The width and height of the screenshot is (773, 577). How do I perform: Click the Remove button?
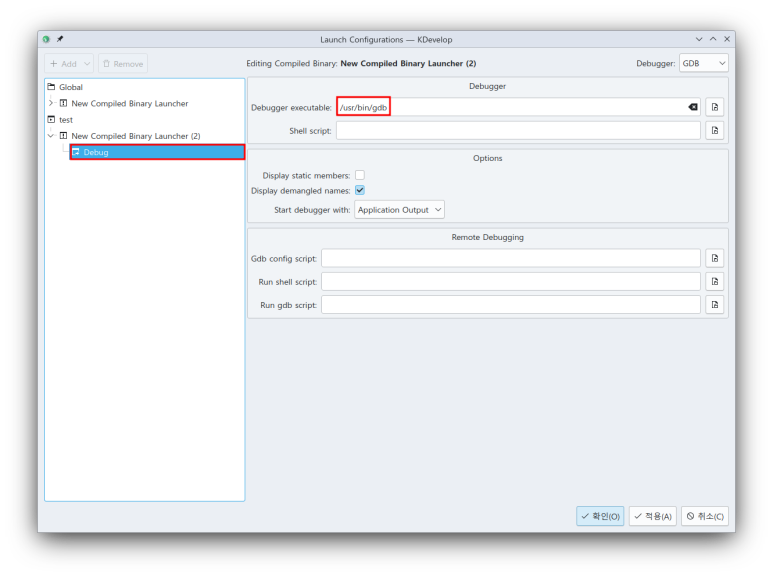(x=123, y=64)
